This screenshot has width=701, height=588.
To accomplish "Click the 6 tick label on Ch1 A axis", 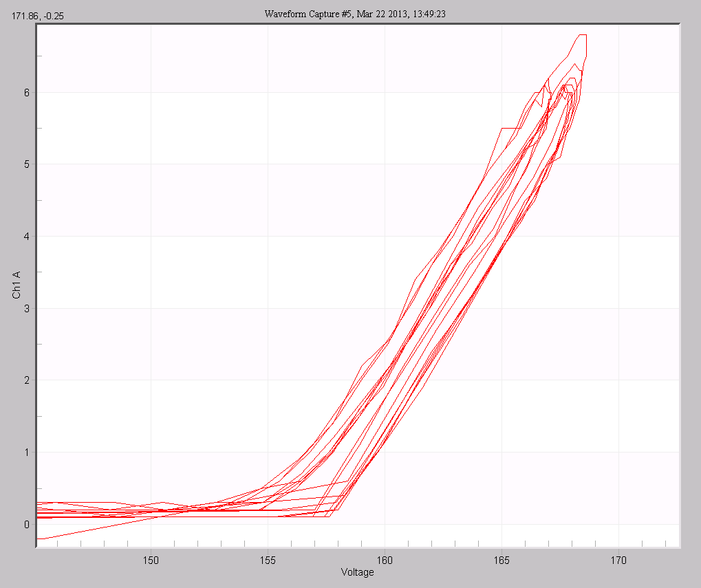I will click(x=25, y=92).
